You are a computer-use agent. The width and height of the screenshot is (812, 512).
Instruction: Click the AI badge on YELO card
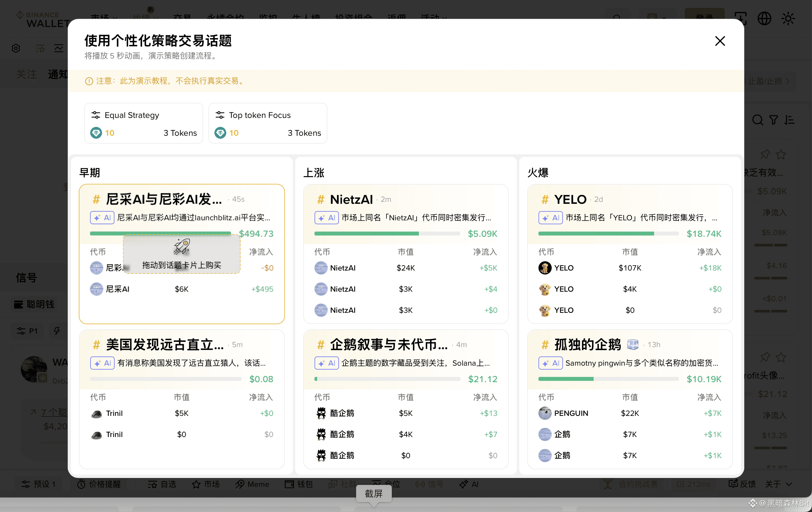(550, 218)
